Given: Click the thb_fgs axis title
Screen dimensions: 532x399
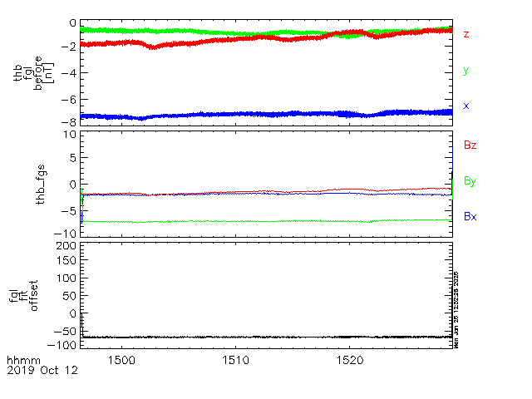Looking at the screenshot, I should point(41,185).
